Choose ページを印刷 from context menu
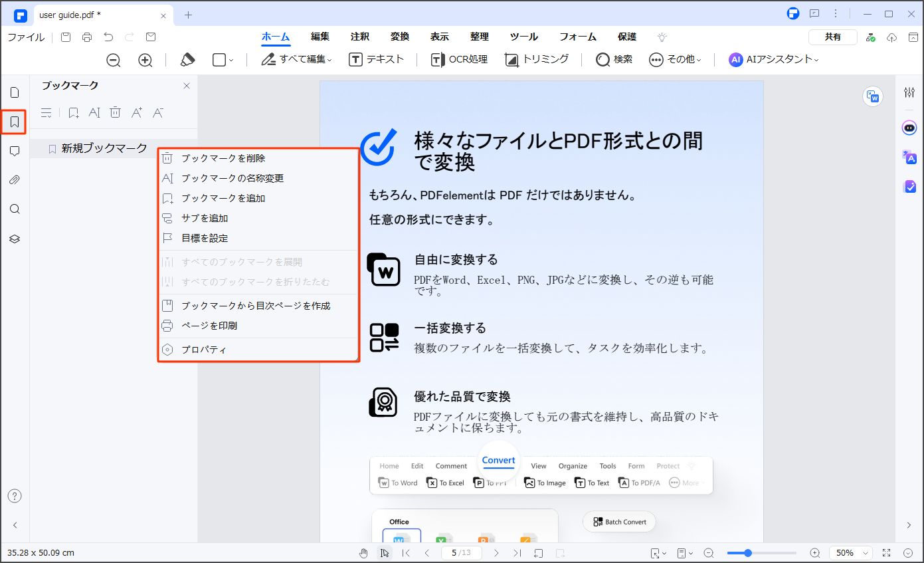The image size is (924, 563). pos(258,326)
